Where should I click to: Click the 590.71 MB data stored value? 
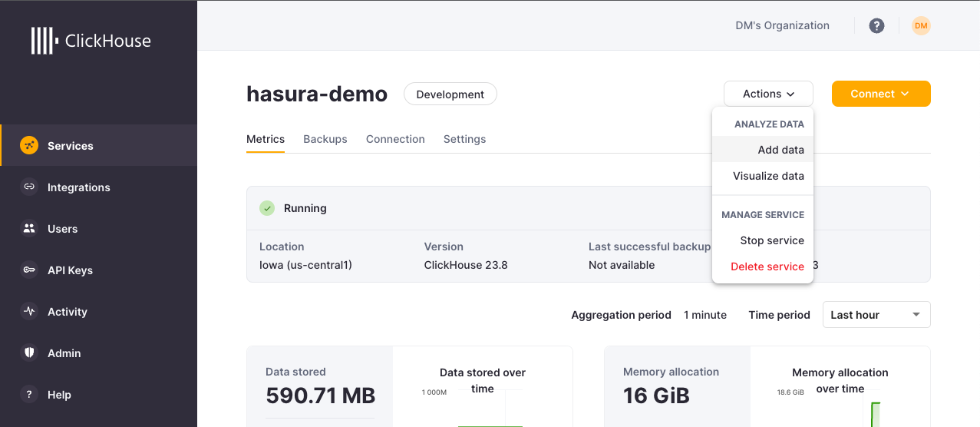tap(321, 396)
